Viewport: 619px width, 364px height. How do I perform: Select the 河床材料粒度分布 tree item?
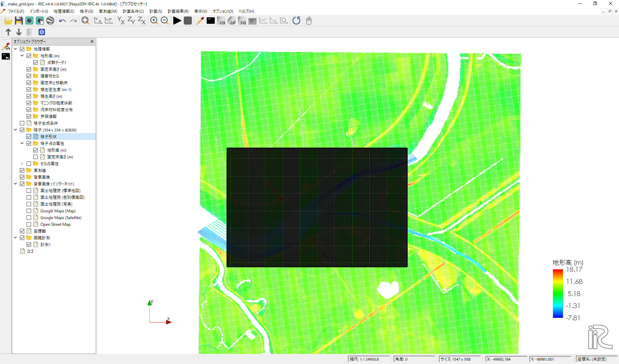click(57, 110)
